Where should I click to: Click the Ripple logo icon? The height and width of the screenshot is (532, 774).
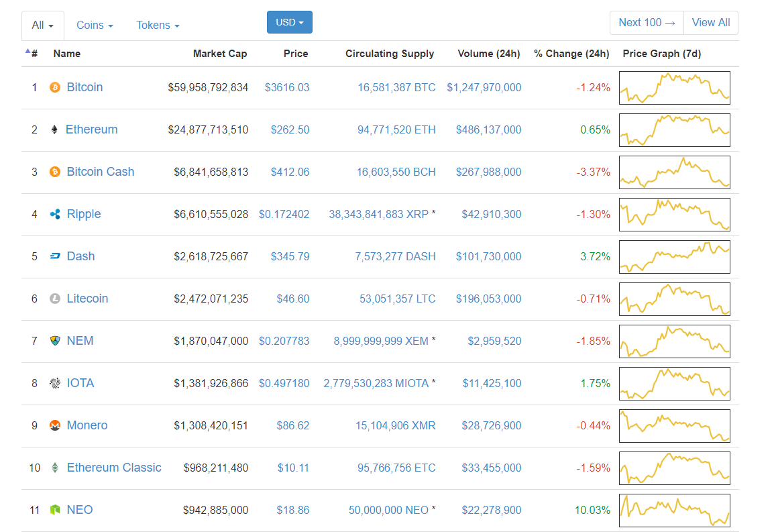55,215
